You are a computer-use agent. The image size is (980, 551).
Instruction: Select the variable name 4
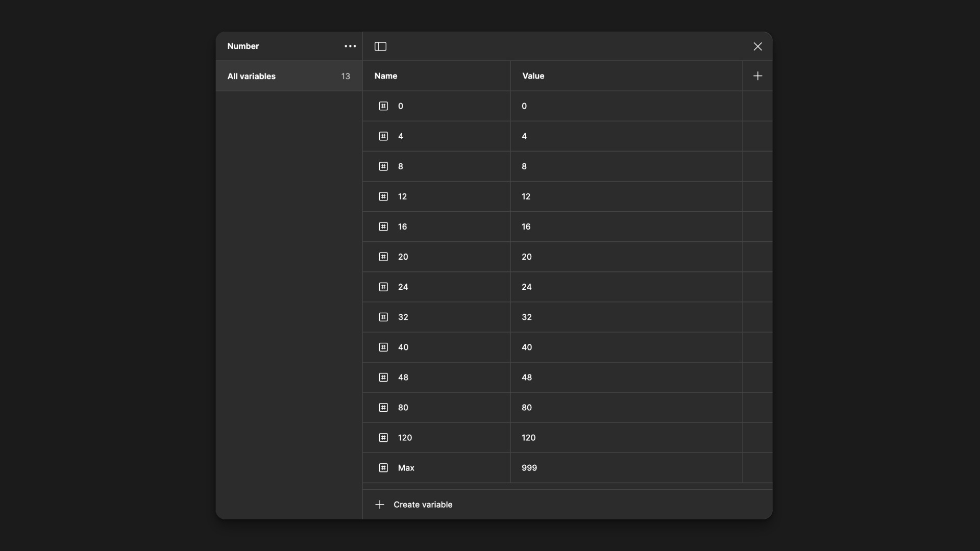pyautogui.click(x=401, y=136)
